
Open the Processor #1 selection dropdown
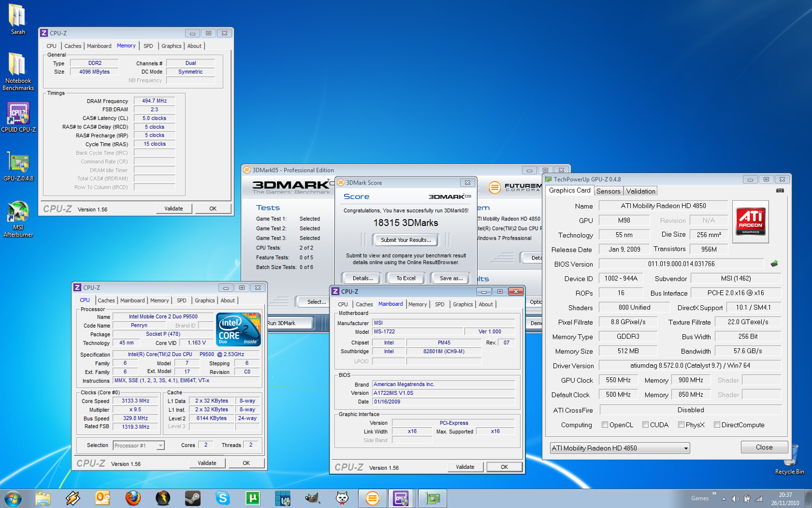pyautogui.click(x=139, y=446)
